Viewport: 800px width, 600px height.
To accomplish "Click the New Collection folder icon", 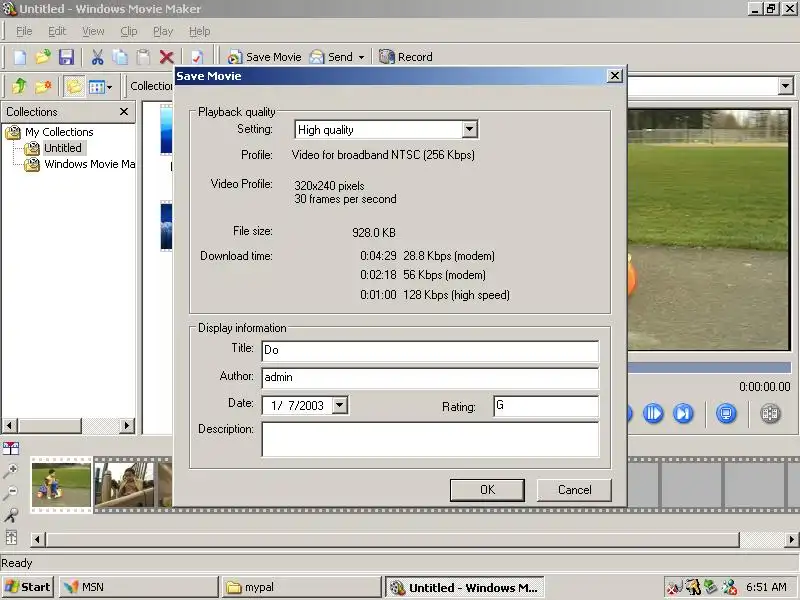I will click(x=43, y=86).
